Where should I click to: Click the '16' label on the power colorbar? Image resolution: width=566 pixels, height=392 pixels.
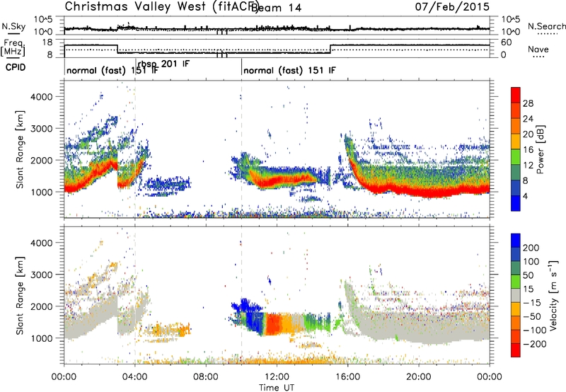[528, 150]
